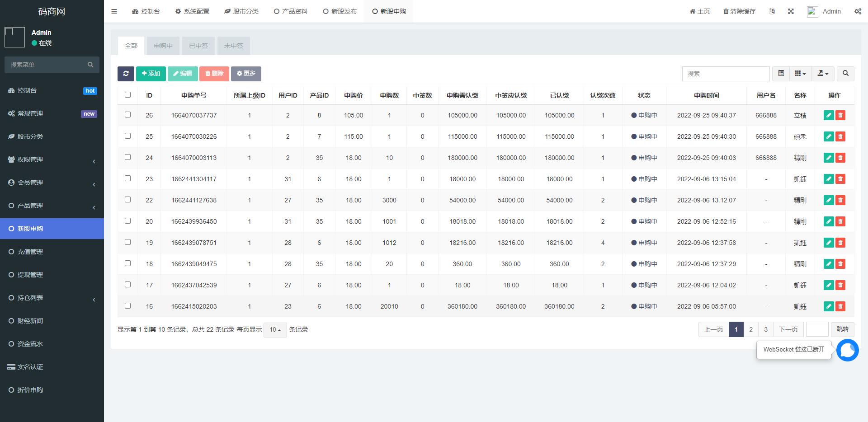Click the green 添加 button

tap(151, 74)
